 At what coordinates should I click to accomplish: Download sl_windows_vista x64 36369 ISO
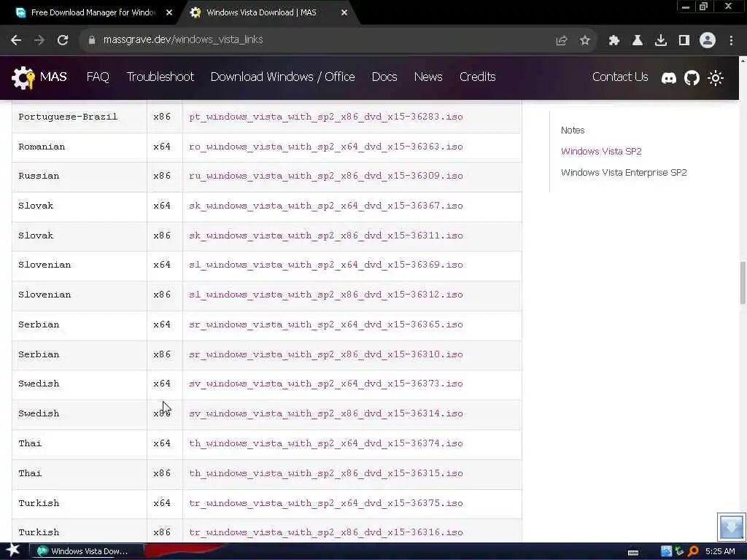[x=326, y=265]
